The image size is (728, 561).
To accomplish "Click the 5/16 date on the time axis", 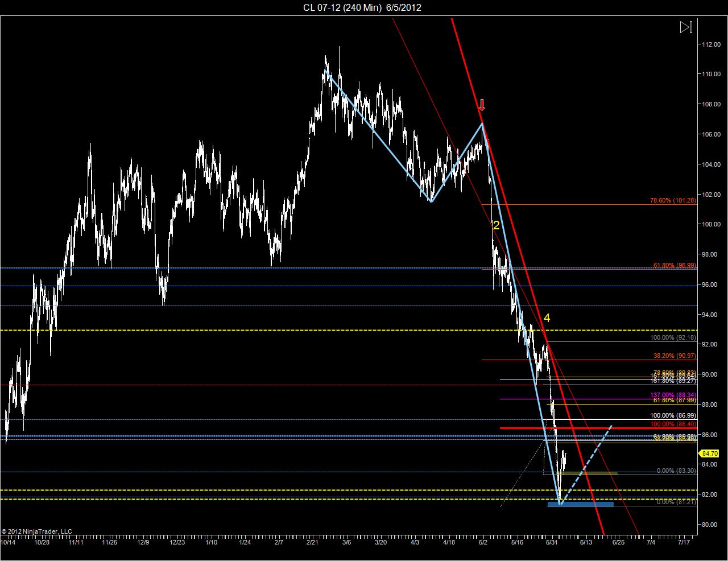I will (517, 542).
